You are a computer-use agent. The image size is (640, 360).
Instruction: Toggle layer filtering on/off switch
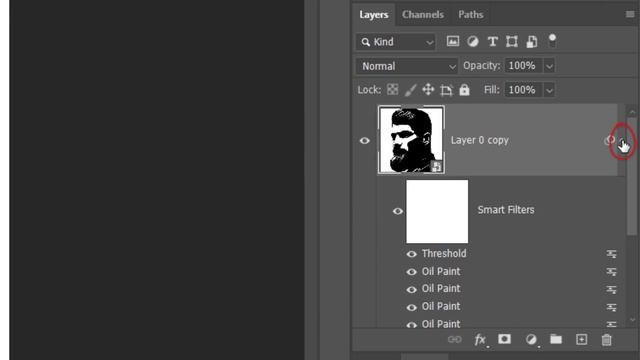[552, 40]
